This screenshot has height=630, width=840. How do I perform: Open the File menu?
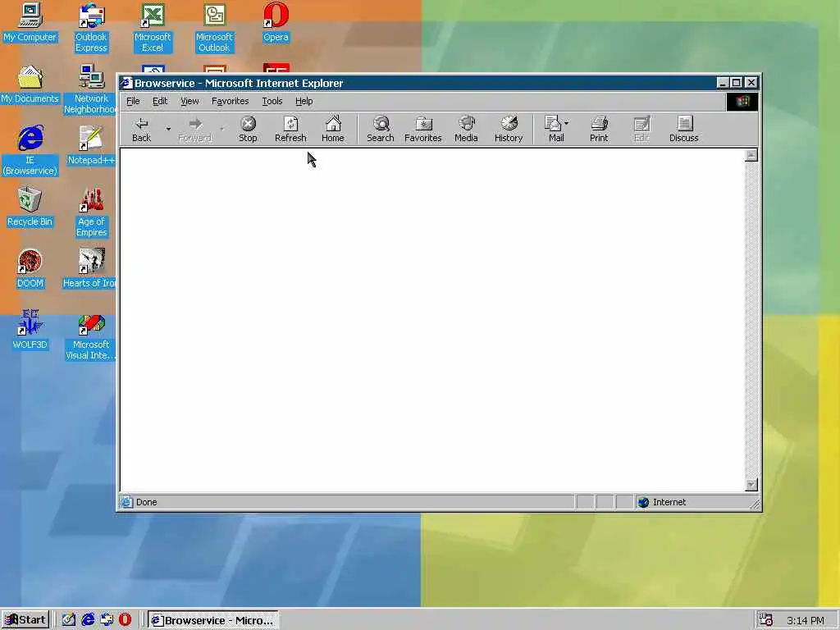pos(133,101)
